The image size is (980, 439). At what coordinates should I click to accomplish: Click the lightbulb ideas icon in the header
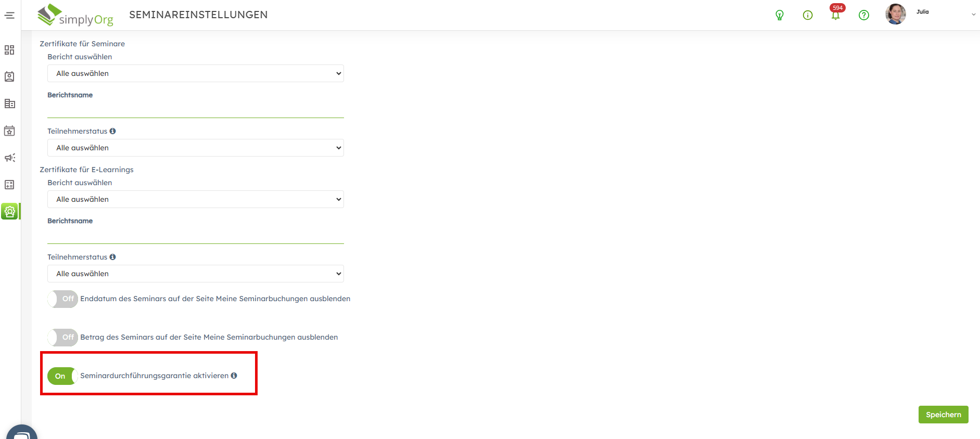tap(779, 15)
